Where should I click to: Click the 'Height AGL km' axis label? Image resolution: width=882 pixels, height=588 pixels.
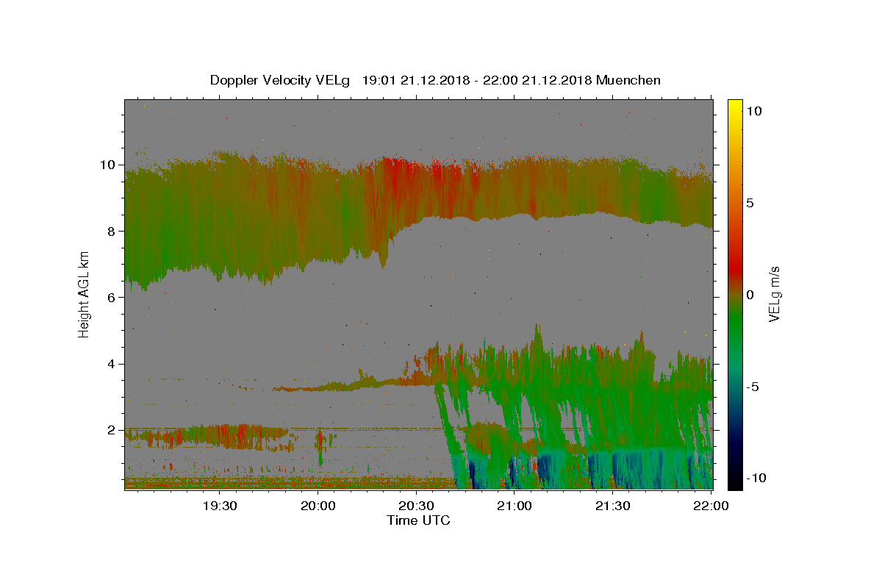[x=85, y=295]
